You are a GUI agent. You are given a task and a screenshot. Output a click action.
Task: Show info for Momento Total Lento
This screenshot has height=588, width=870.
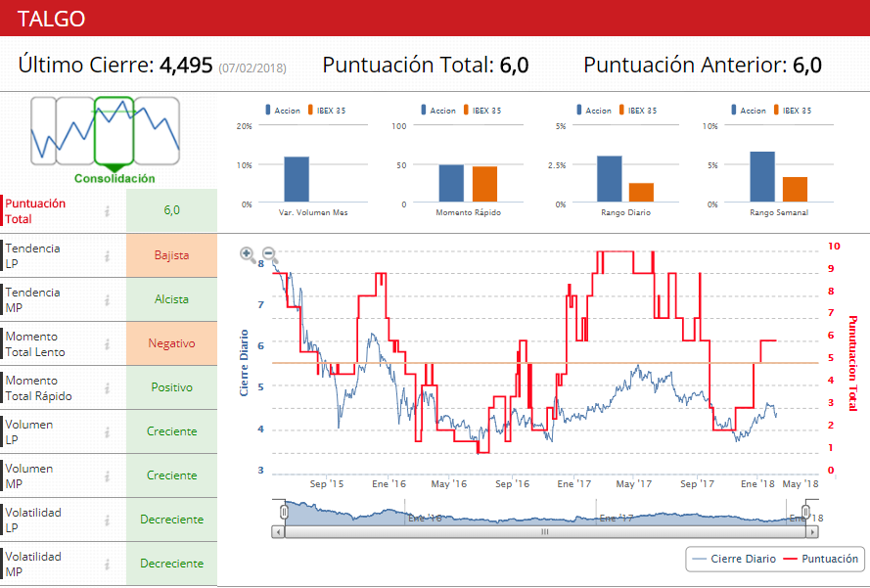(109, 344)
